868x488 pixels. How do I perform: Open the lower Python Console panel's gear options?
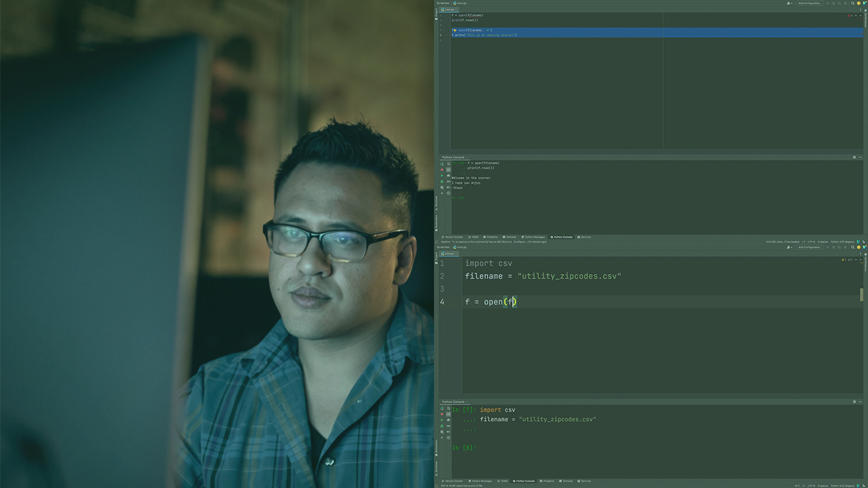pos(854,401)
